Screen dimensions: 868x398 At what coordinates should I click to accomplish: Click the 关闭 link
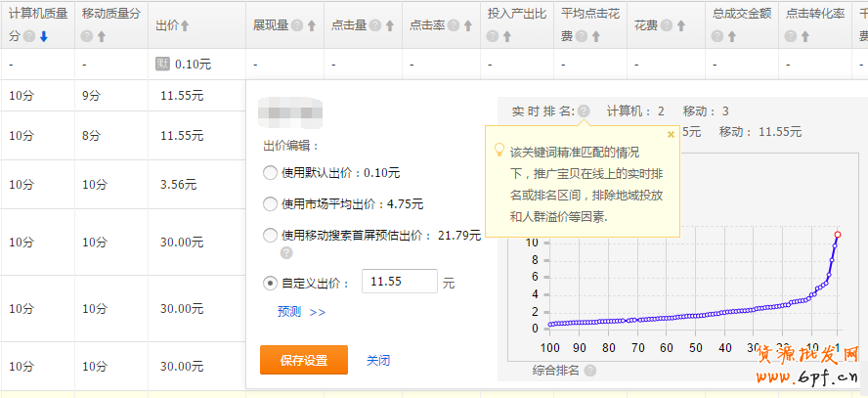pos(378,360)
